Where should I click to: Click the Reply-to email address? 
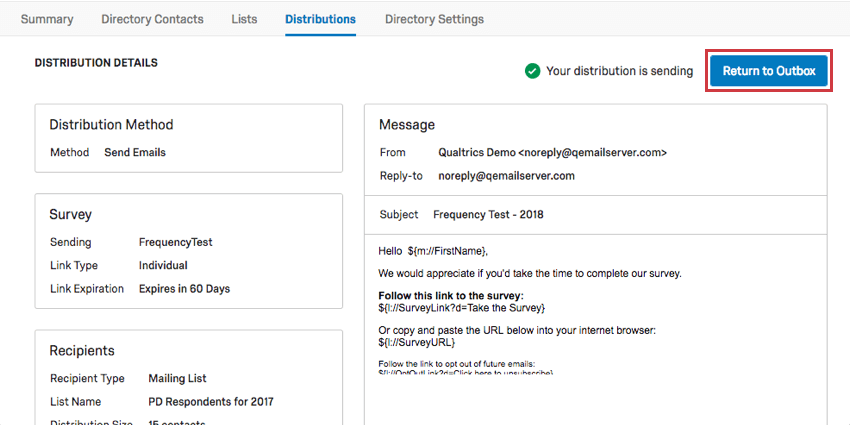point(506,176)
